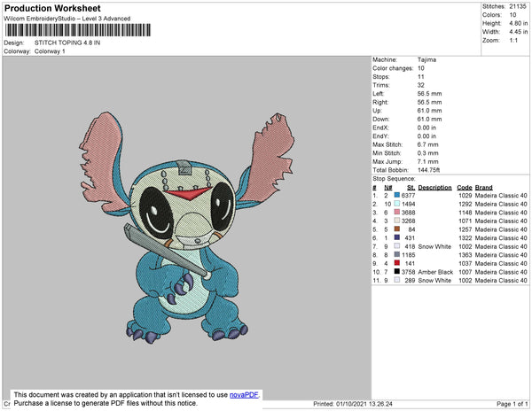This screenshot has width=532, height=411.
Task: Click the Stitches value '21135'
Action: pos(519,6)
